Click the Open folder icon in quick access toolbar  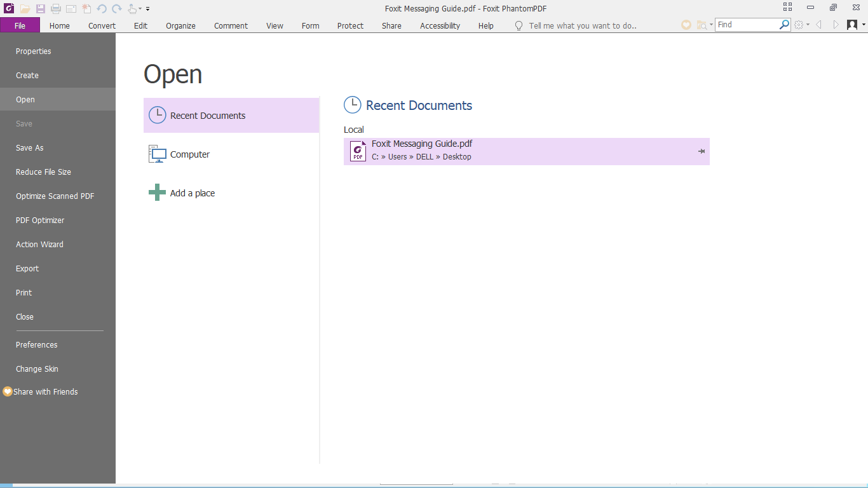(25, 9)
